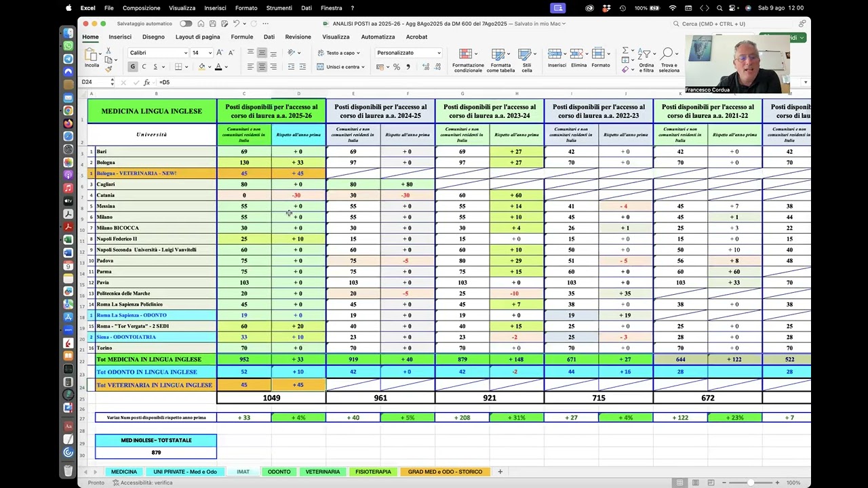Toggle bold G formatting button

132,66
